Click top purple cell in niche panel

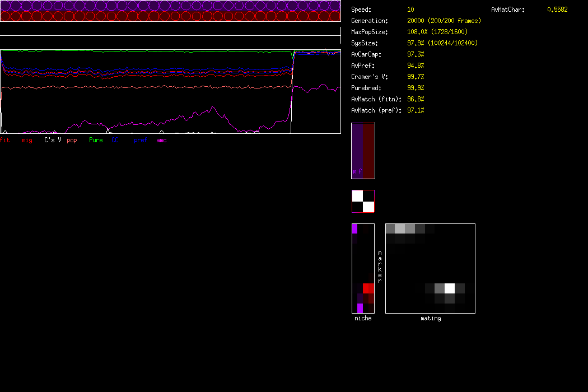(x=354, y=228)
